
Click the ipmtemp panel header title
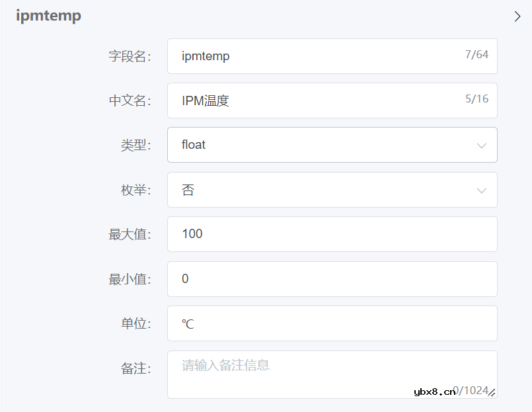[x=48, y=15]
